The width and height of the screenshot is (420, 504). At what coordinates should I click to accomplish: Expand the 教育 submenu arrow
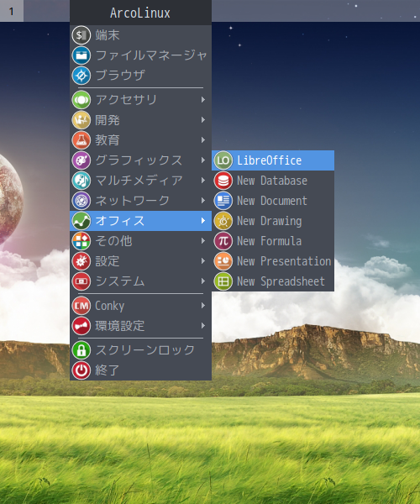203,140
